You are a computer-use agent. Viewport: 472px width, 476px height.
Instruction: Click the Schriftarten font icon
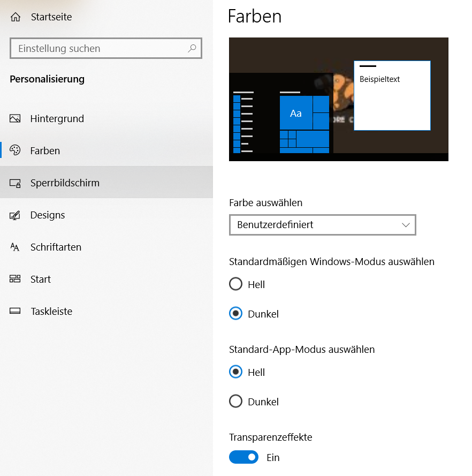point(15,247)
